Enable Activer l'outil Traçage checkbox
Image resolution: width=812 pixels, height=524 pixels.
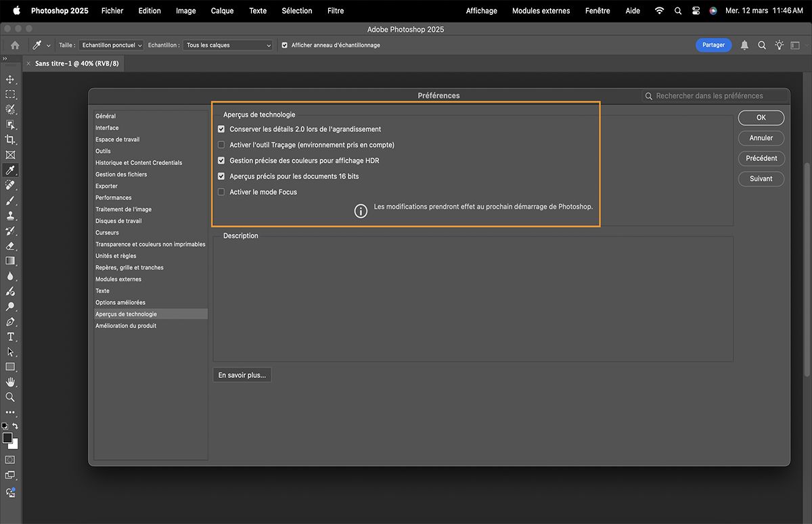(221, 145)
